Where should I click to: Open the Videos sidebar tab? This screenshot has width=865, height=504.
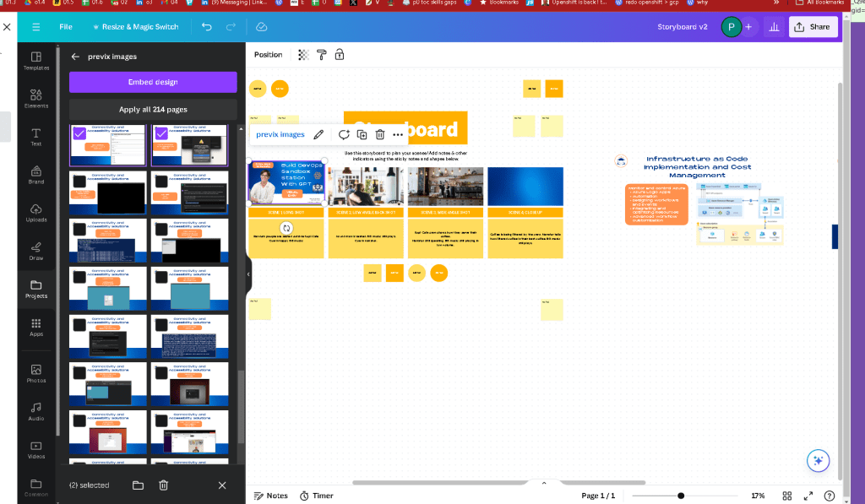pos(36,449)
